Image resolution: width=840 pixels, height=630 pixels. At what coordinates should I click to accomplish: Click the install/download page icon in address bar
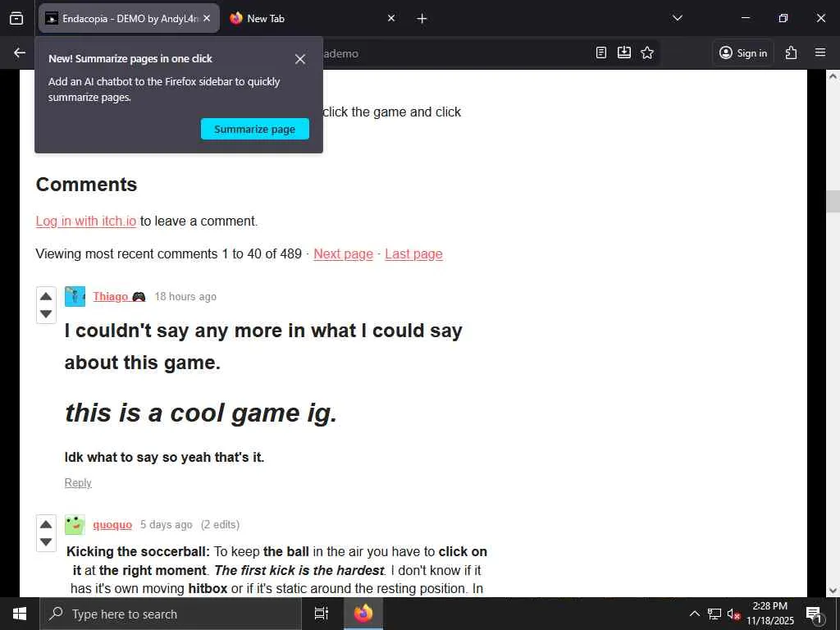pyautogui.click(x=624, y=52)
